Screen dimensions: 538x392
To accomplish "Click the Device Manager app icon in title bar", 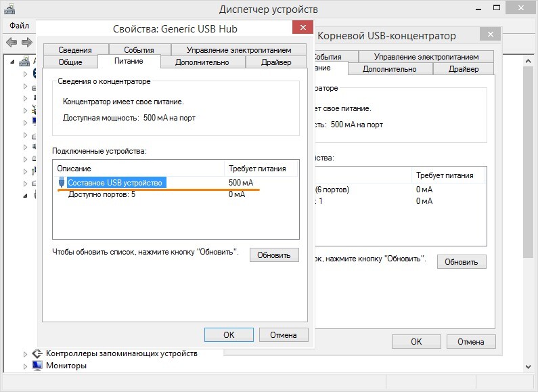I will [9, 9].
